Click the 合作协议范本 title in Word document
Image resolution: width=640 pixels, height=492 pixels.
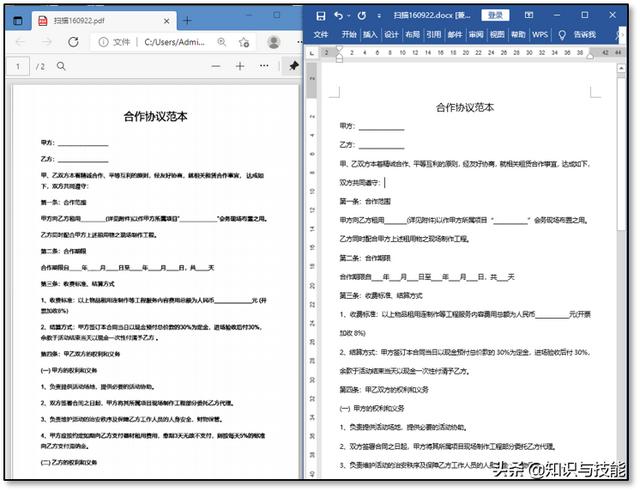coord(465,107)
